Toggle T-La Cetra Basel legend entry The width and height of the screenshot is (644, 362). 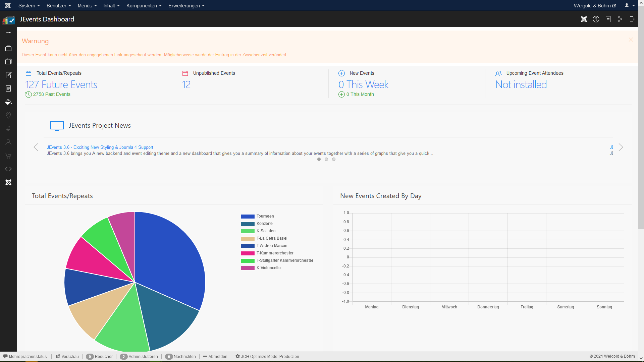(264, 238)
